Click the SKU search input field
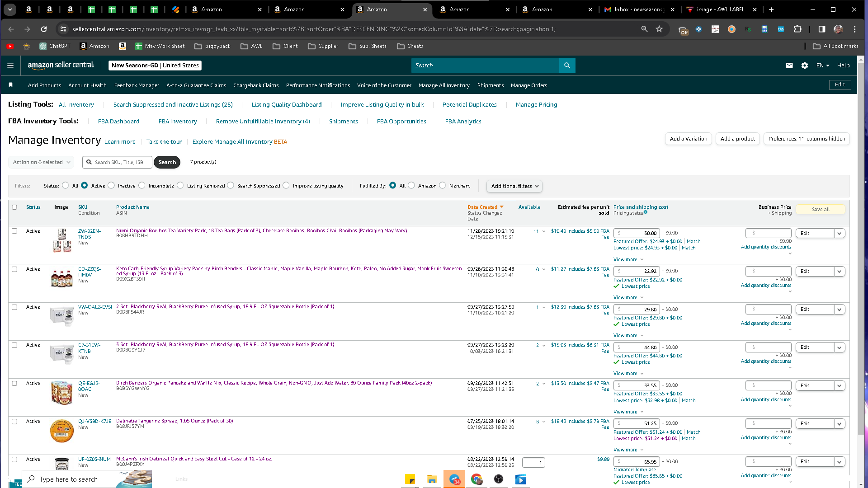This screenshot has width=868, height=488. 118,162
